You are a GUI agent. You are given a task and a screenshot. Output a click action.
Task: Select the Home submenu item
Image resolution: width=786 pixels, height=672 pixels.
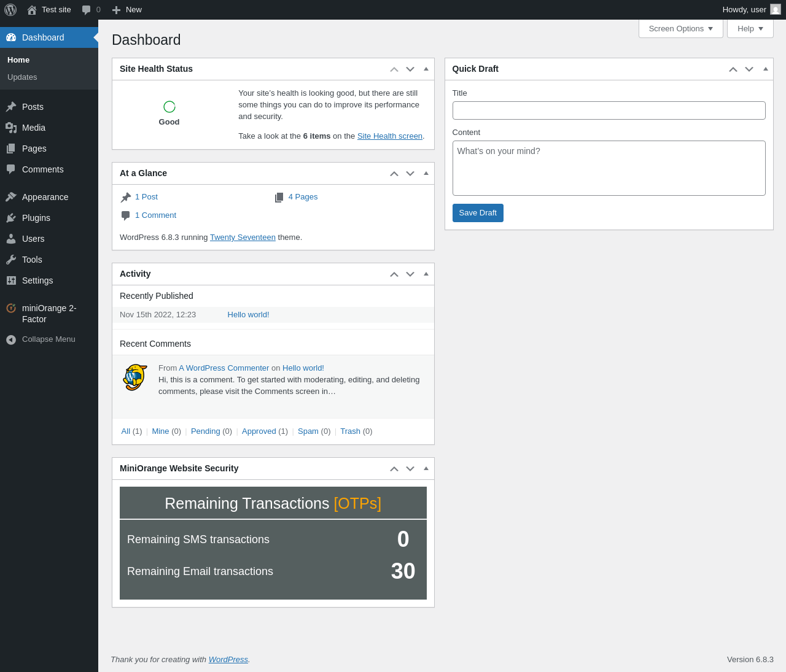pyautogui.click(x=18, y=60)
